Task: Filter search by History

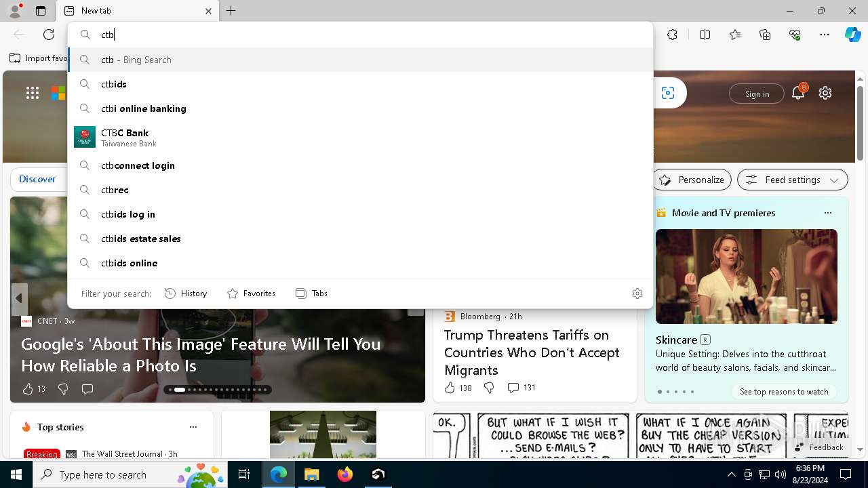Action: pyautogui.click(x=186, y=293)
